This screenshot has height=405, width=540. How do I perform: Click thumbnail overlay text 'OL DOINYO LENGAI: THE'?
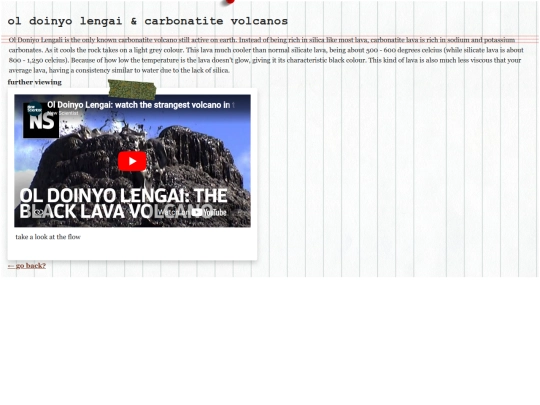click(123, 195)
